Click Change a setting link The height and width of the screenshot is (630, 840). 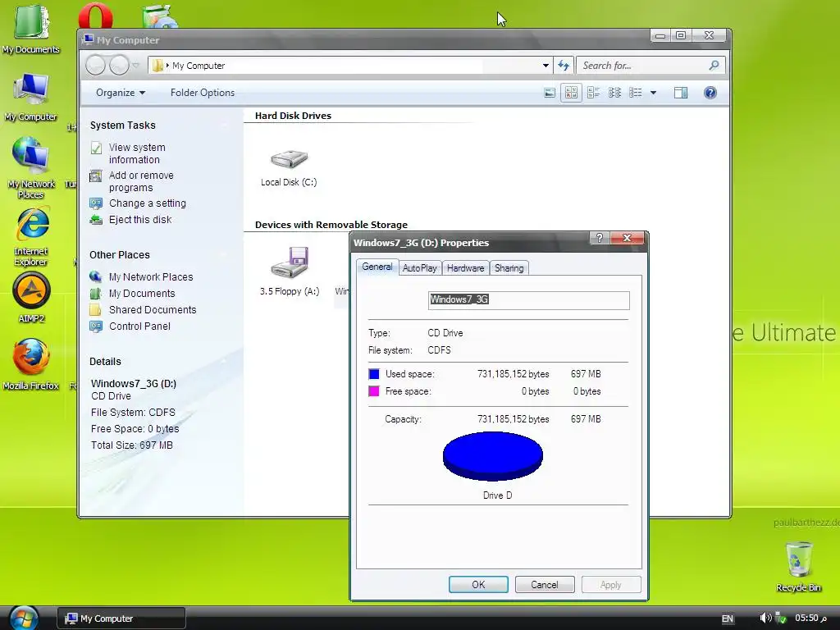tap(148, 203)
